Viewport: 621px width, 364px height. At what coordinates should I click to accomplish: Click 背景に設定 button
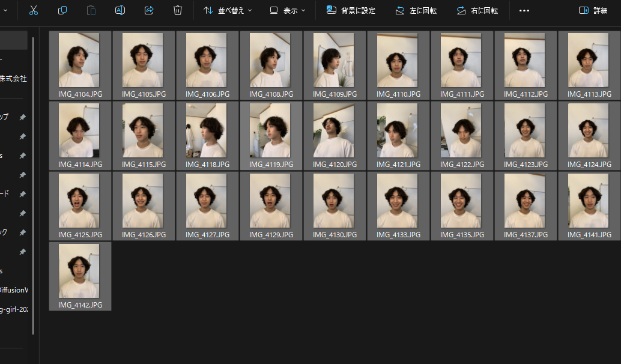(351, 11)
